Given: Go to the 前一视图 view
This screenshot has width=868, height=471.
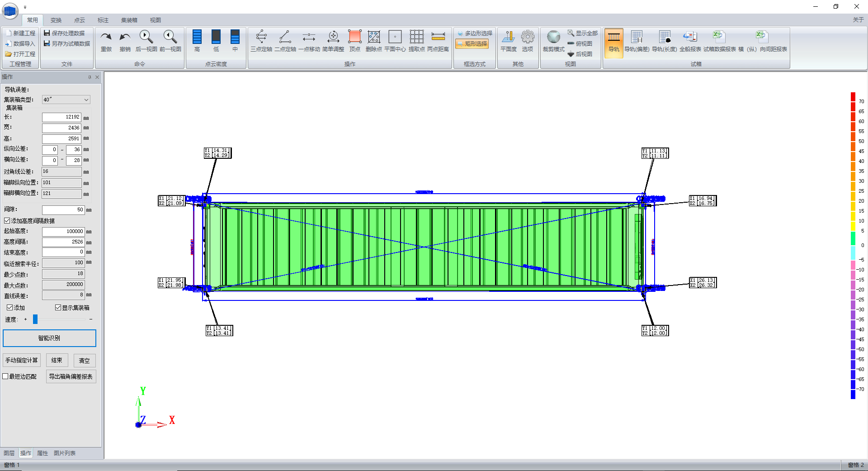Looking at the screenshot, I should tap(170, 41).
